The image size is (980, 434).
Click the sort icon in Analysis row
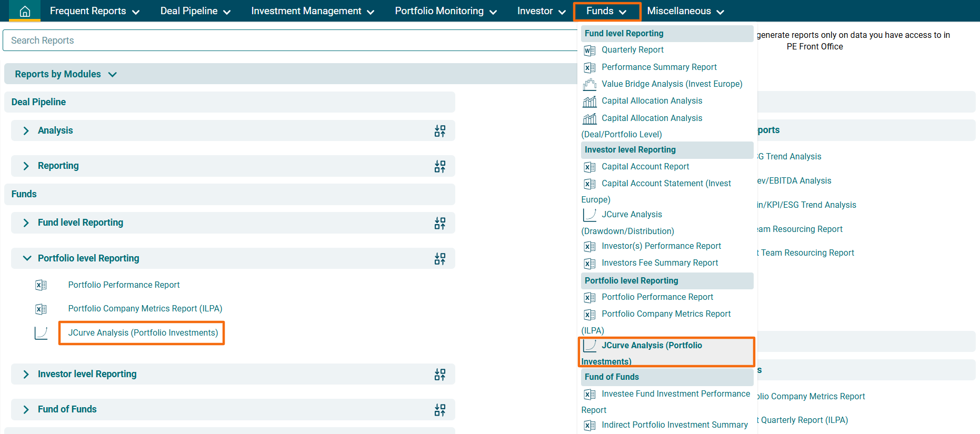439,131
